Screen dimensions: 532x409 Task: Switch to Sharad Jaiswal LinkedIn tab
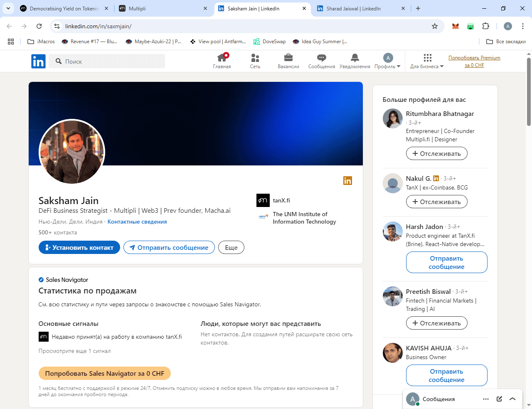pyautogui.click(x=360, y=8)
